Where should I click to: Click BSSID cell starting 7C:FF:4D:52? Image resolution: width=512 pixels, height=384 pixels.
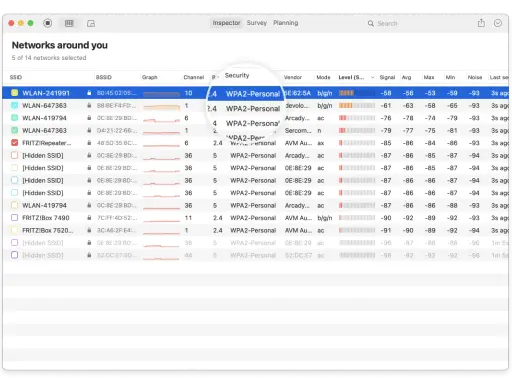coord(116,218)
